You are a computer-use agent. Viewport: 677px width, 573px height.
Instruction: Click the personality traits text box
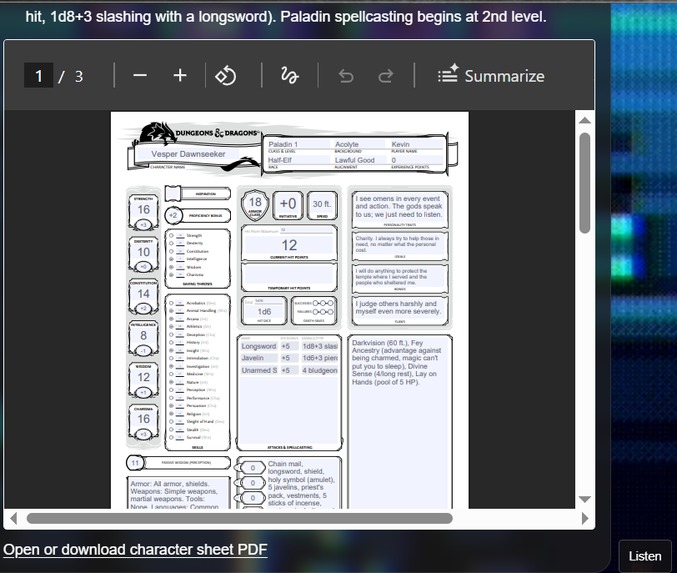point(400,209)
